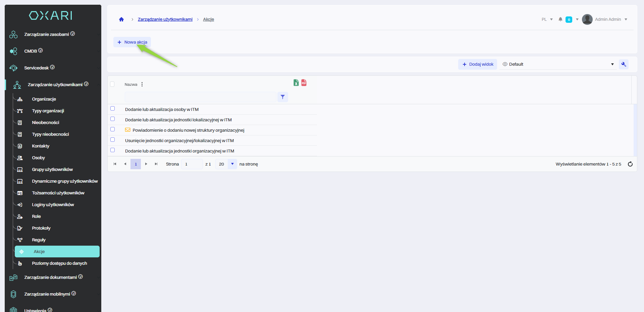Select the 'Usunięcie jednostki organizacyjnej' row checkbox
The image size is (644, 312).
[x=113, y=140]
